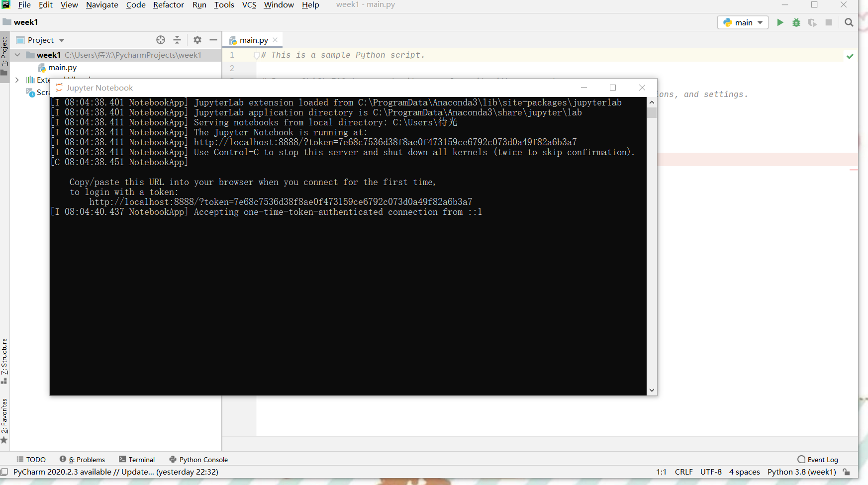Screen dimensions: 868x485
Task: Collapse all with the Project panel icon
Action: (x=177, y=40)
